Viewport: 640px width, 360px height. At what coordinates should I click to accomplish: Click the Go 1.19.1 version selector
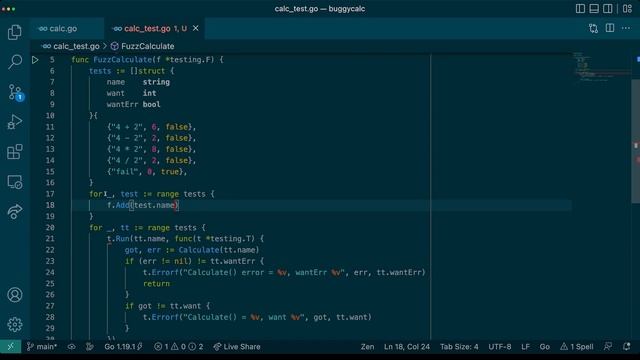point(123,347)
